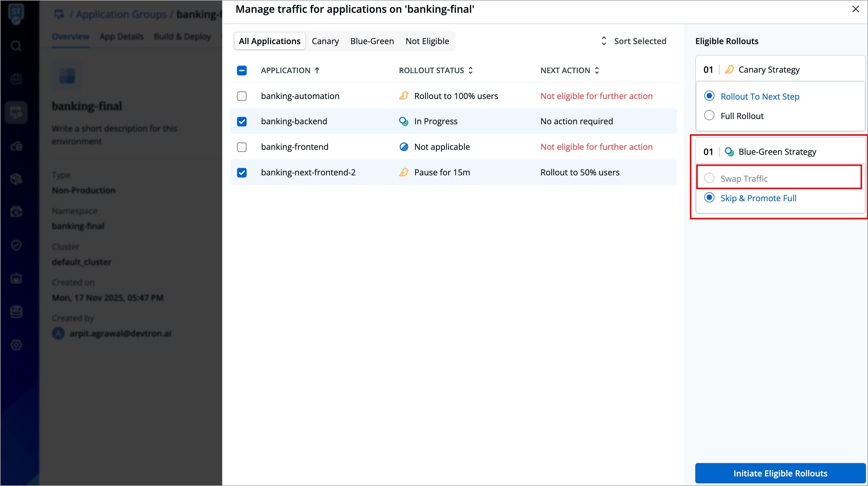The height and width of the screenshot is (486, 868).
Task: Close the Manage traffic panel
Action: pyautogui.click(x=855, y=9)
